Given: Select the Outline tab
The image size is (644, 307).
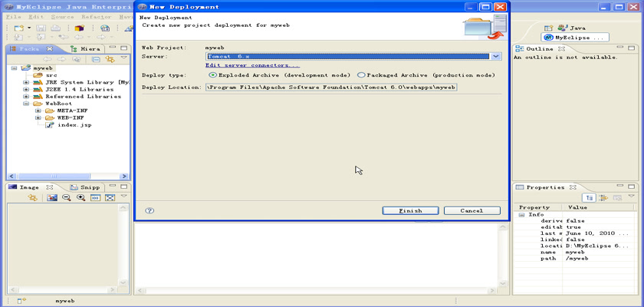Looking at the screenshot, I should click(540, 48).
